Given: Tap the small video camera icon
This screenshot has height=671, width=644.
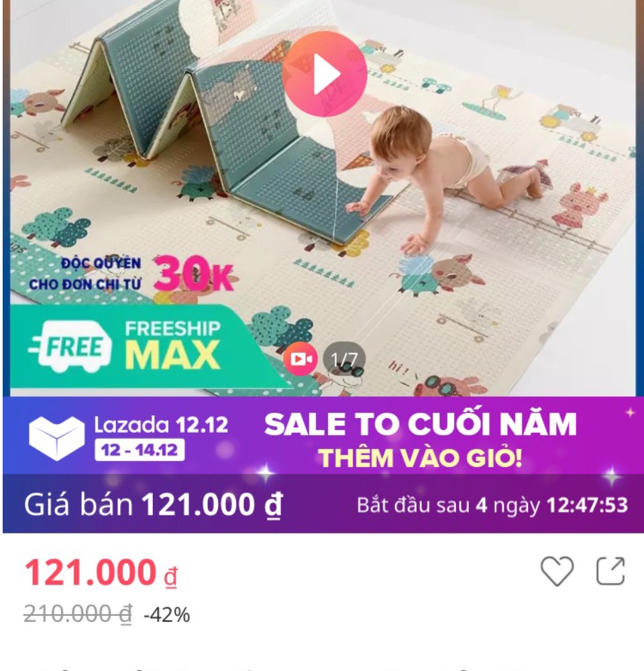Looking at the screenshot, I should [x=301, y=358].
